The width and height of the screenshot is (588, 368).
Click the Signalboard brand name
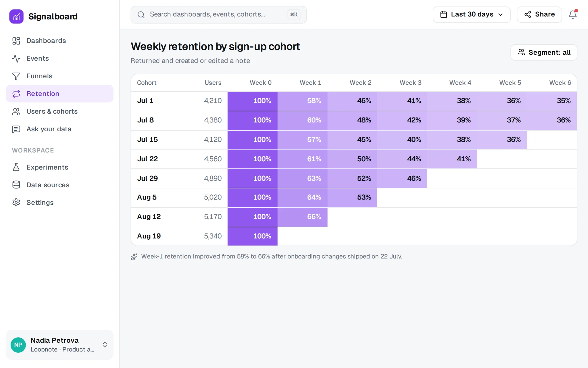[x=53, y=16]
